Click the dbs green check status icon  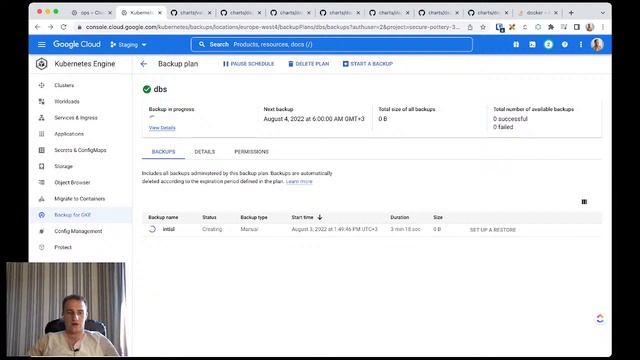(147, 89)
